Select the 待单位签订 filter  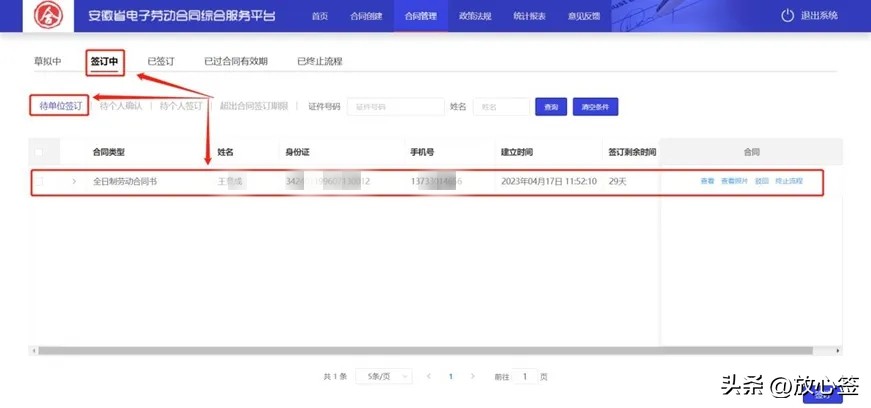point(60,106)
